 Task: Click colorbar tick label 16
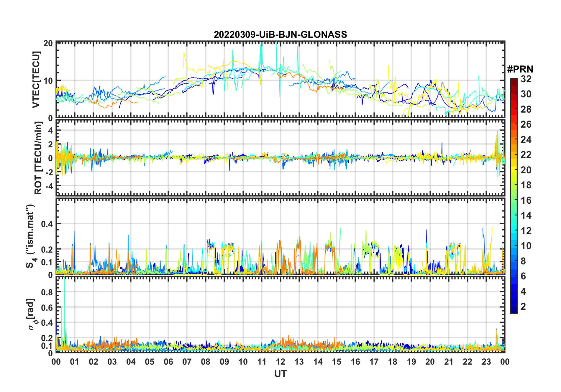pos(526,200)
